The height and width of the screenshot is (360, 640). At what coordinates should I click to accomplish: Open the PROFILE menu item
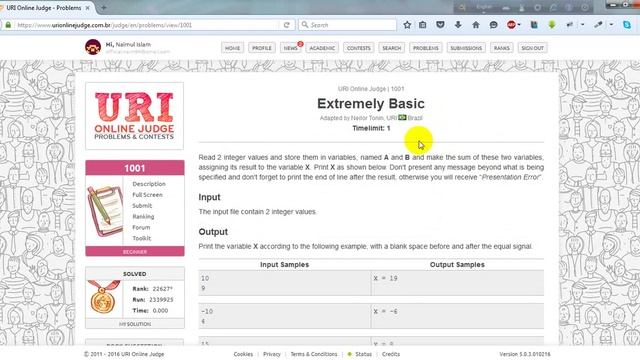pos(262,48)
